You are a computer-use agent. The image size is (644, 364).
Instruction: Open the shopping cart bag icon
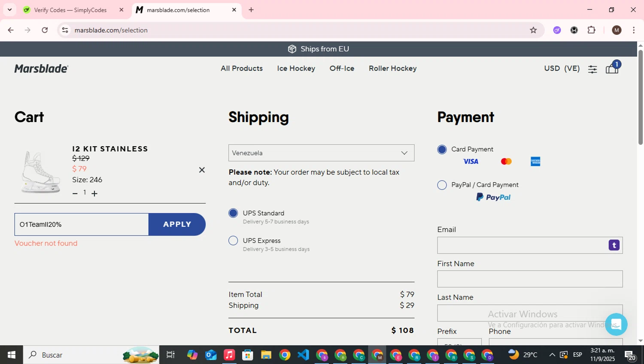point(612,68)
